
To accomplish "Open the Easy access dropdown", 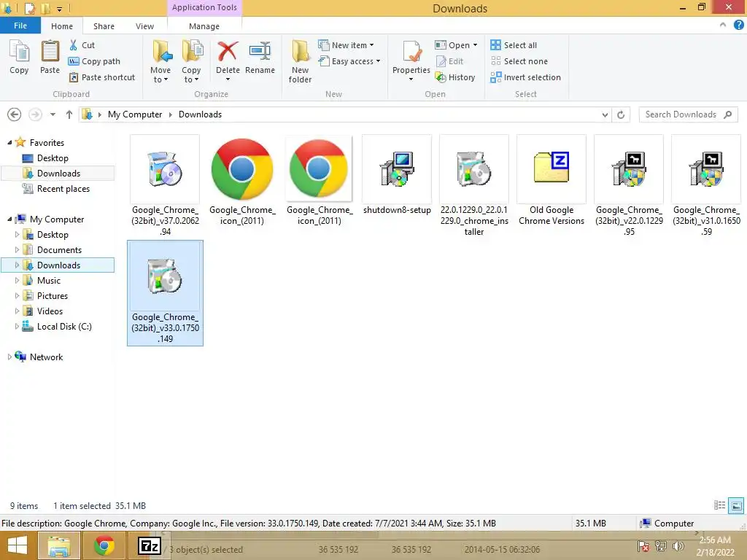I will (x=349, y=61).
